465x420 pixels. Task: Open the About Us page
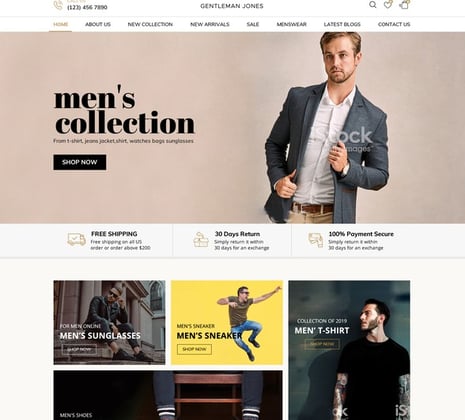[x=98, y=24]
